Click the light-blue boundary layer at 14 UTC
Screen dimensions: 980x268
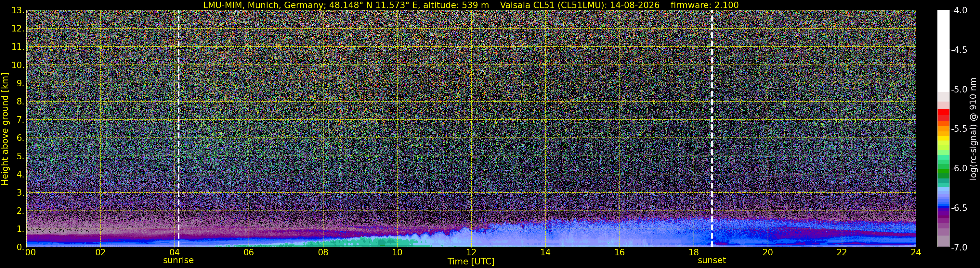[545, 235]
